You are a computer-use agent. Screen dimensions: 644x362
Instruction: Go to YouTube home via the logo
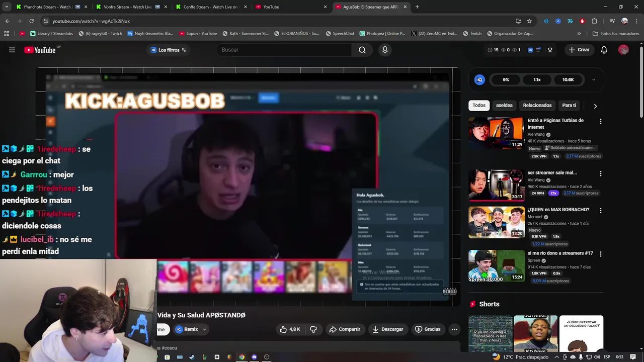(x=40, y=50)
